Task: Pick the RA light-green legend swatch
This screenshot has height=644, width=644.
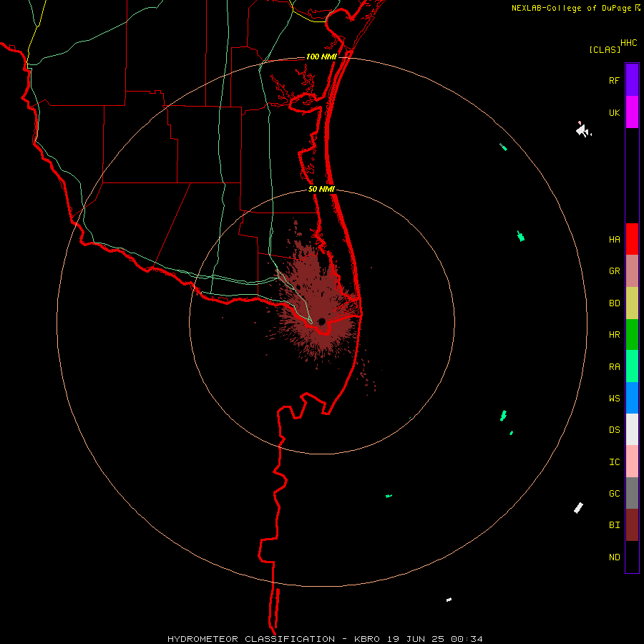Action: point(632,366)
